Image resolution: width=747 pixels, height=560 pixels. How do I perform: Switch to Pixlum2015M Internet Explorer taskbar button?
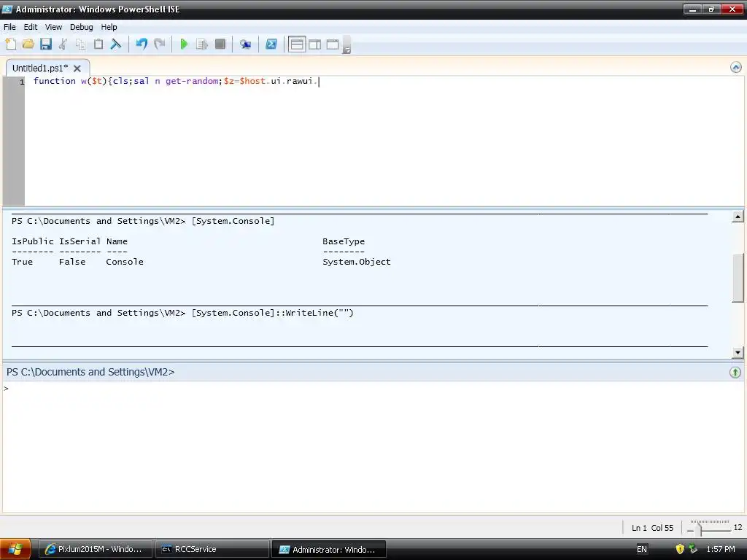(x=95, y=549)
